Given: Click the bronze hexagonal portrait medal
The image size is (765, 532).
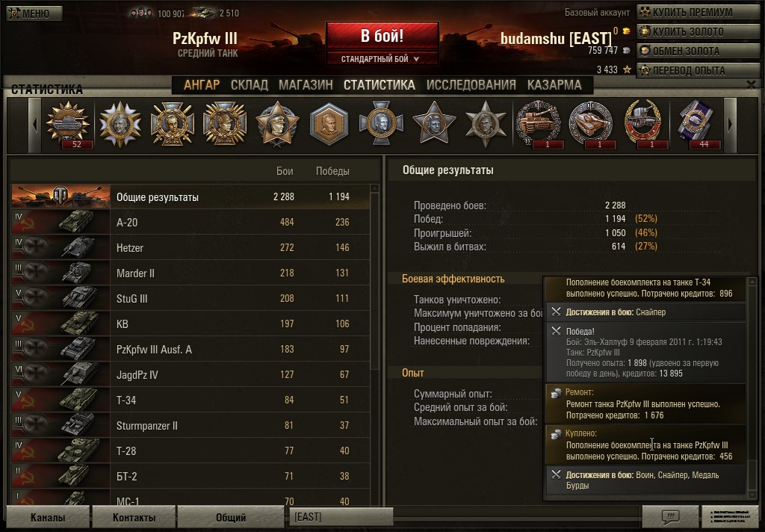Looking at the screenshot, I should point(329,124).
